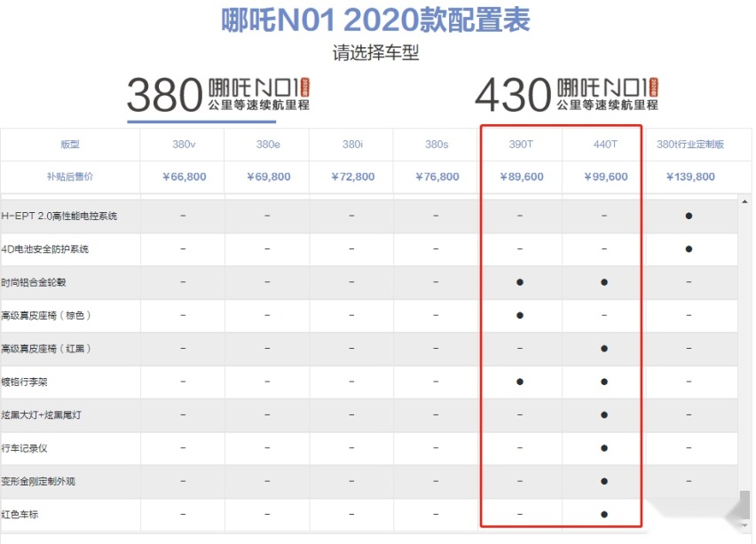
Task: Click the 时尚铝合金轮毂 row label
Action: pos(33,282)
